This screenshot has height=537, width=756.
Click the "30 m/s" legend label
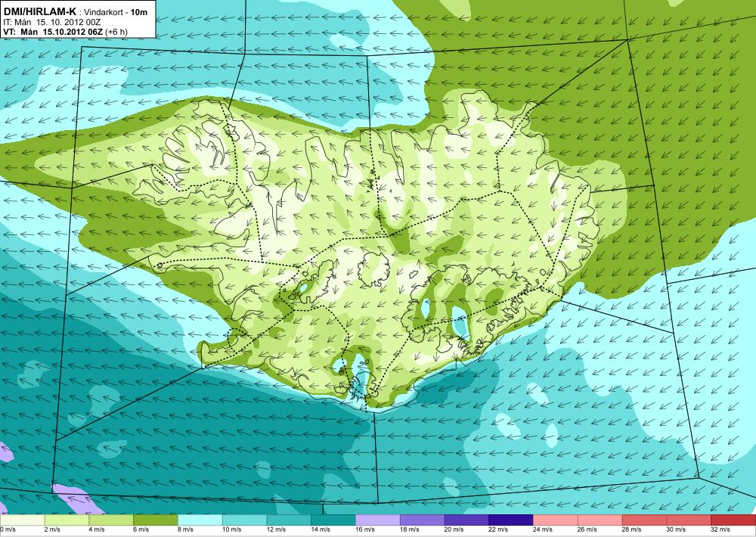pos(677,529)
